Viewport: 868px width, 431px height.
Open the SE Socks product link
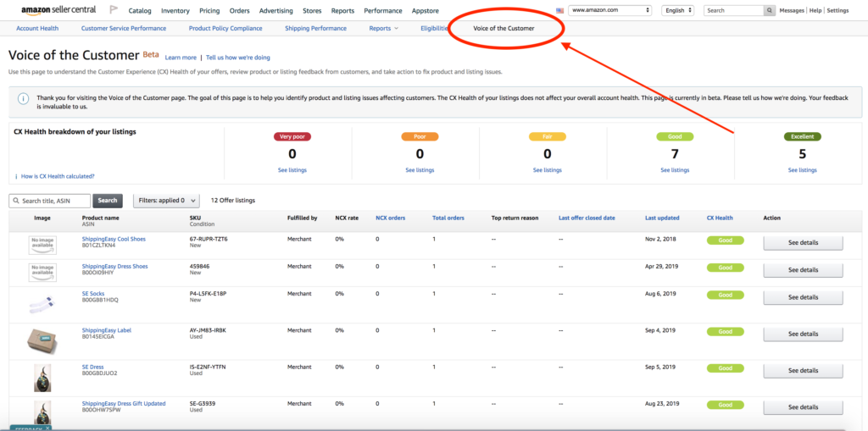tap(93, 294)
